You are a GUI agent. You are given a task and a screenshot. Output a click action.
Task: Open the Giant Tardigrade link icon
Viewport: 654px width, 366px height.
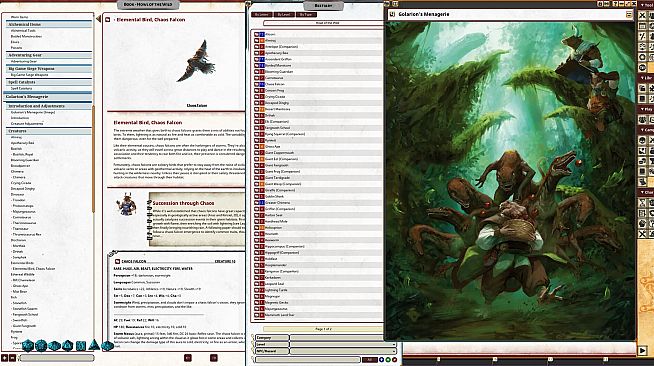[257, 178]
